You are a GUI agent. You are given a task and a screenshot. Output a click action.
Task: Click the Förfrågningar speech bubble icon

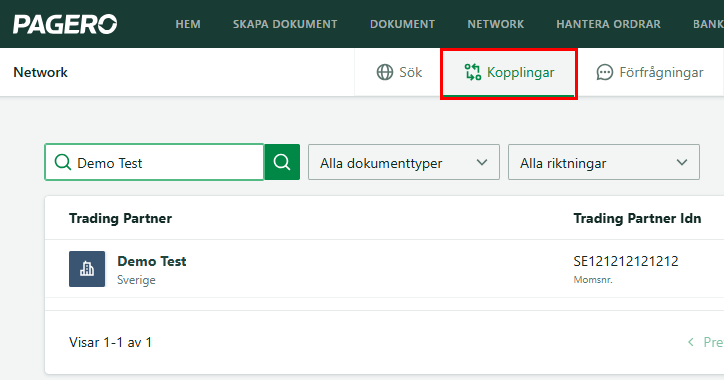point(604,72)
